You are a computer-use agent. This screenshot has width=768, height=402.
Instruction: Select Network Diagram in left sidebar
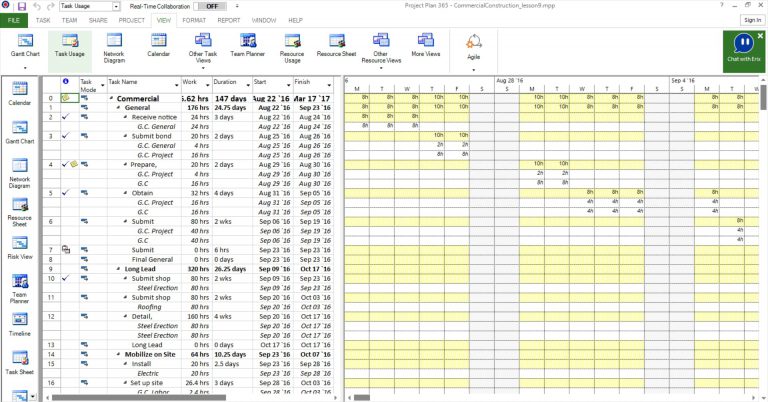tap(20, 173)
